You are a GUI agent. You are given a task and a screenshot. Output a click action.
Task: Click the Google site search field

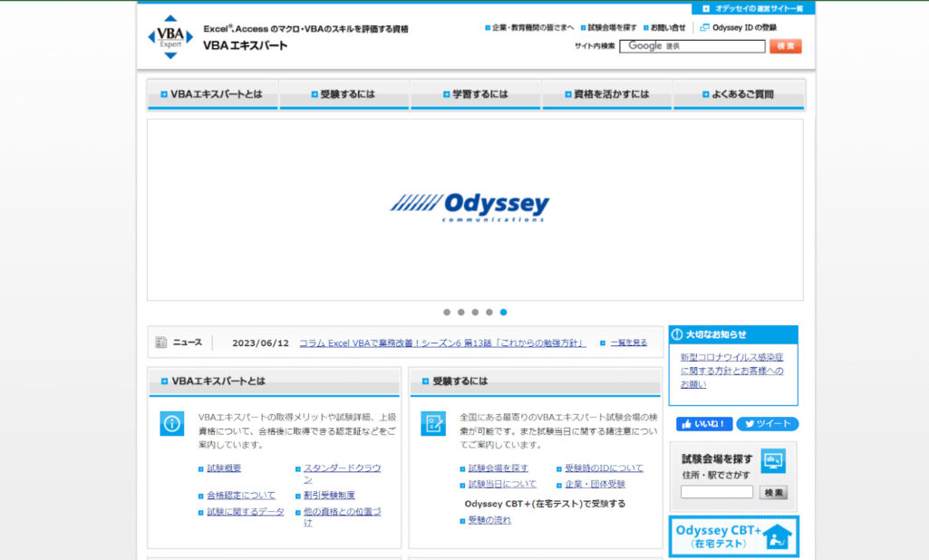click(692, 46)
